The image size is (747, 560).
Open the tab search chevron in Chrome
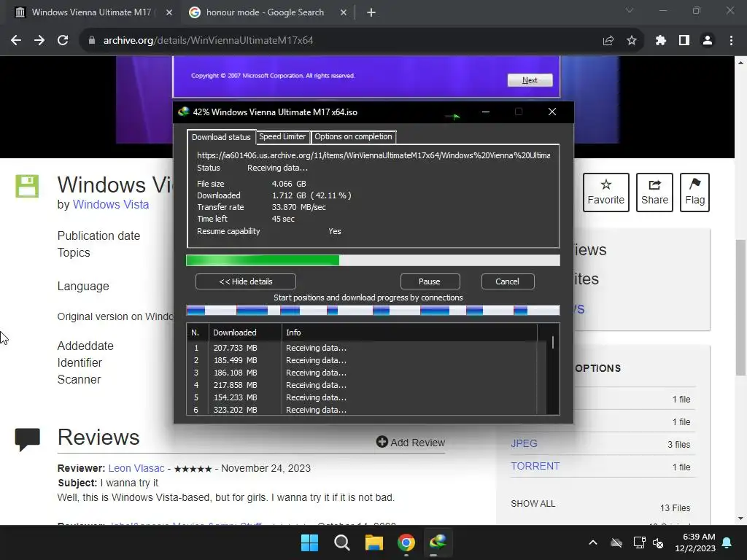tap(630, 10)
